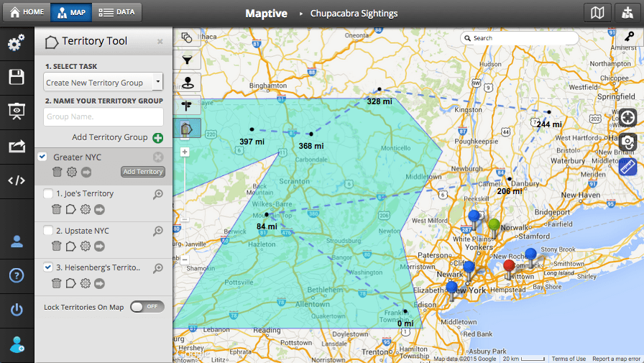This screenshot has height=363, width=644.
Task: Go to the HOME tab
Action: coord(27,12)
